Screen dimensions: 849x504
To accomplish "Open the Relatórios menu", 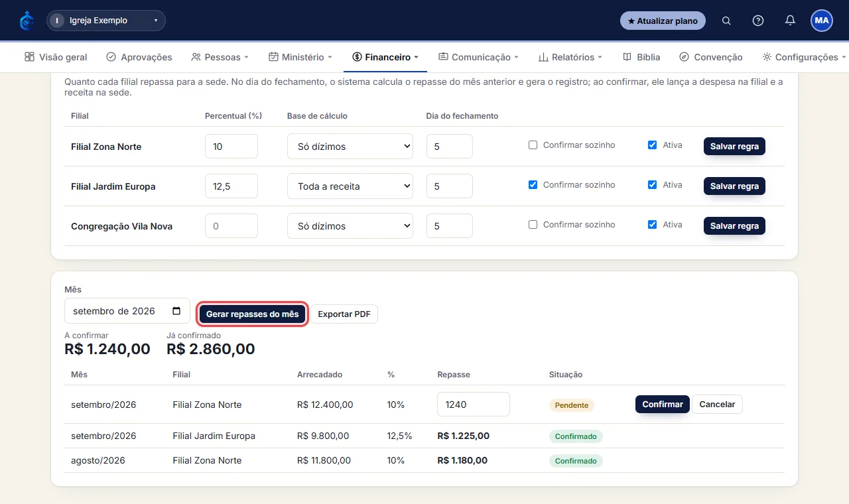I will coord(570,57).
